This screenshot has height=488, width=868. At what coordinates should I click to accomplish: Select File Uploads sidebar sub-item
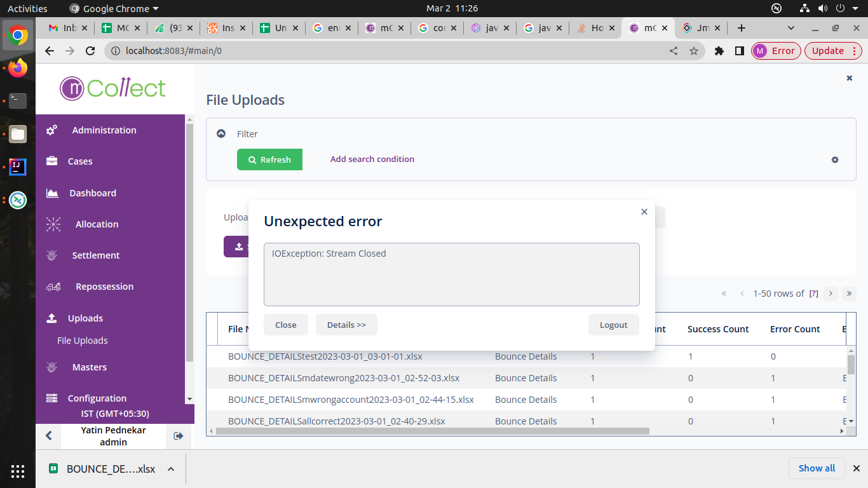coord(83,341)
